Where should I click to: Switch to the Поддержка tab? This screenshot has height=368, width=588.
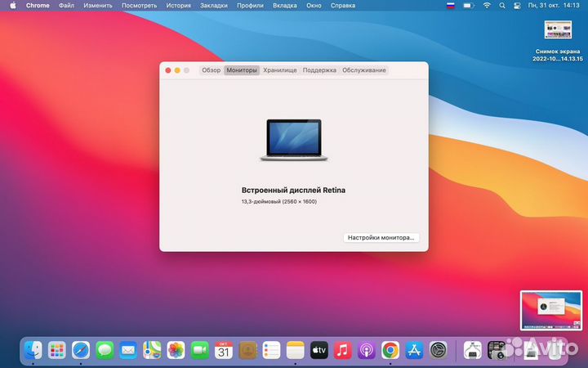click(319, 70)
